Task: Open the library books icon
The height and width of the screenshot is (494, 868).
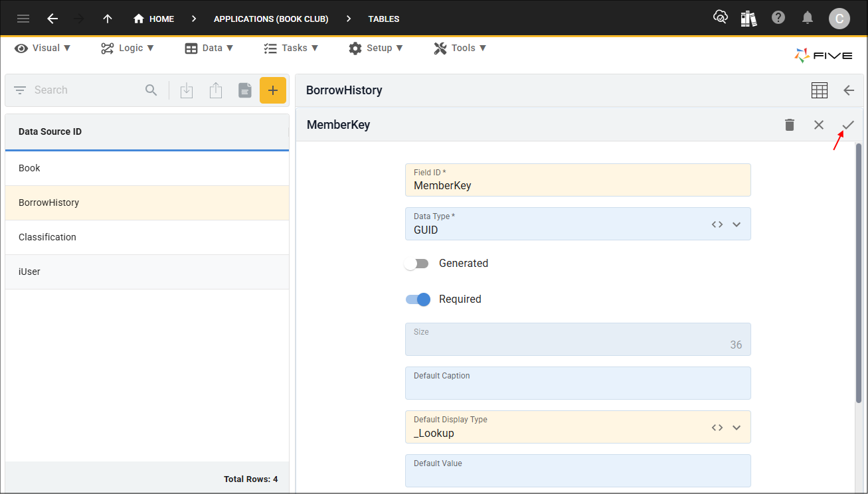Action: click(749, 18)
